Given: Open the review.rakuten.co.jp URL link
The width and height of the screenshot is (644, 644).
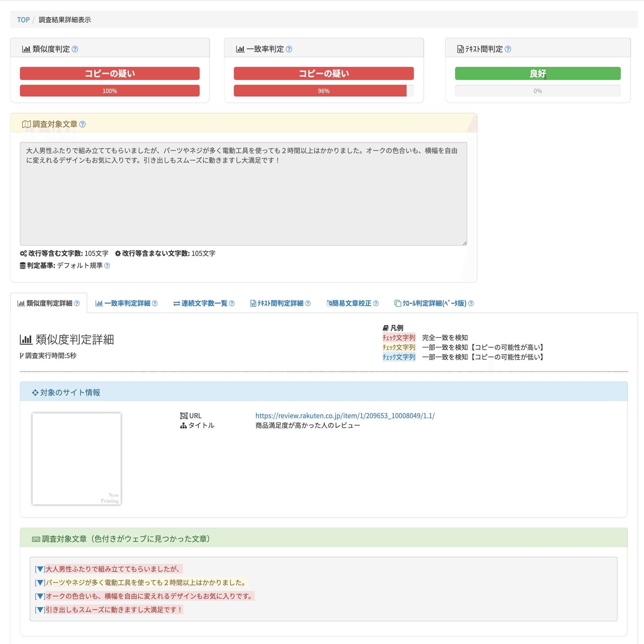Looking at the screenshot, I should click(345, 416).
